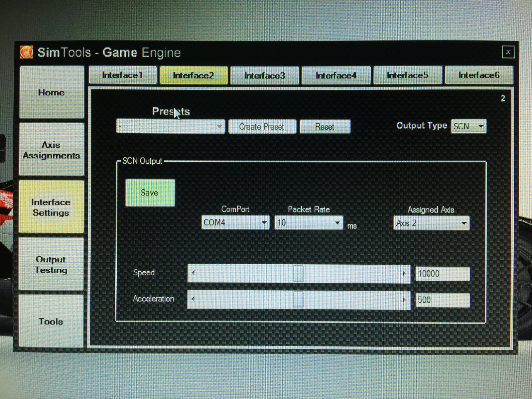
Task: Open the ComPort dropdown showing COM4
Action: coord(235,222)
